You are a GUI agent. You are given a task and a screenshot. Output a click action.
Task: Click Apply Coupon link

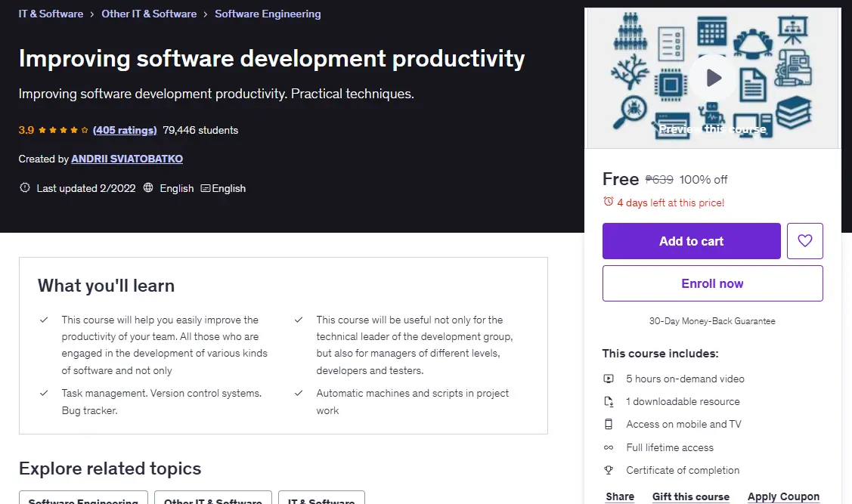pyautogui.click(x=783, y=496)
